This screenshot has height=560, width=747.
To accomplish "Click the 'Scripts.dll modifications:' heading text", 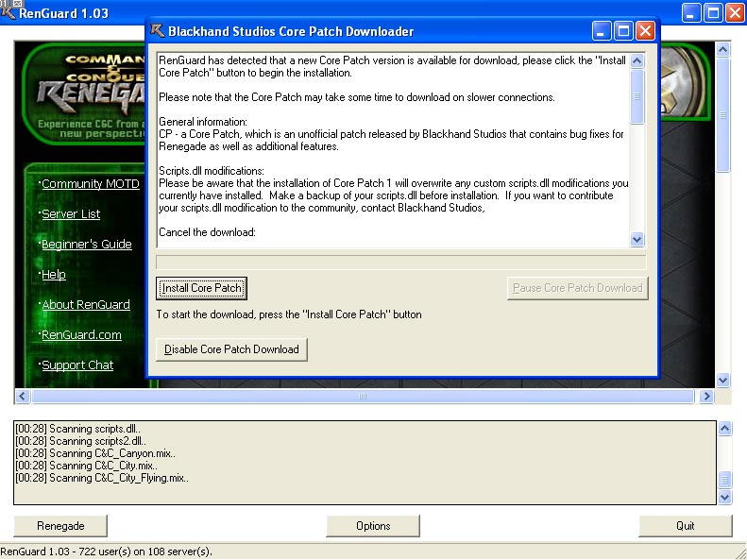I will point(211,171).
